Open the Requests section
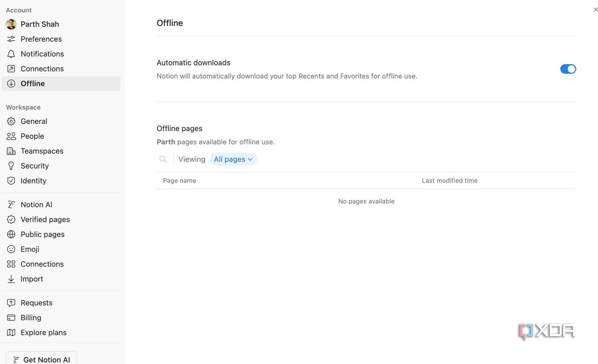This screenshot has width=598, height=364. click(x=36, y=302)
